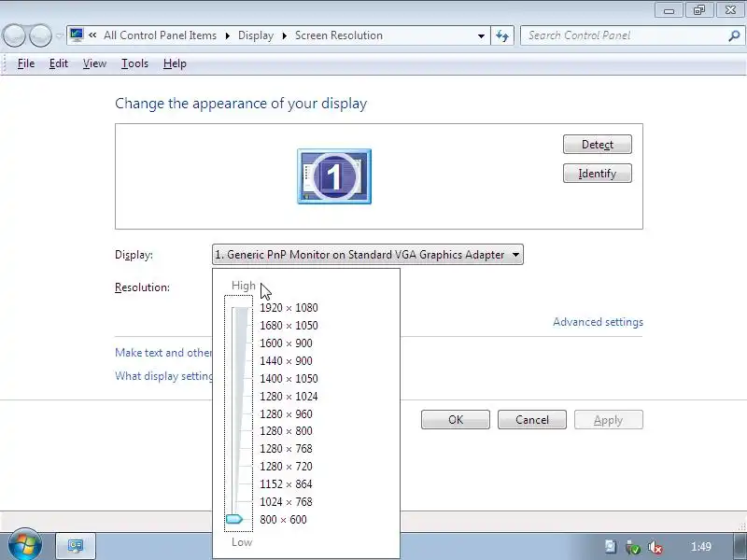Open Advanced settings link
This screenshot has height=560, width=747.
point(598,322)
